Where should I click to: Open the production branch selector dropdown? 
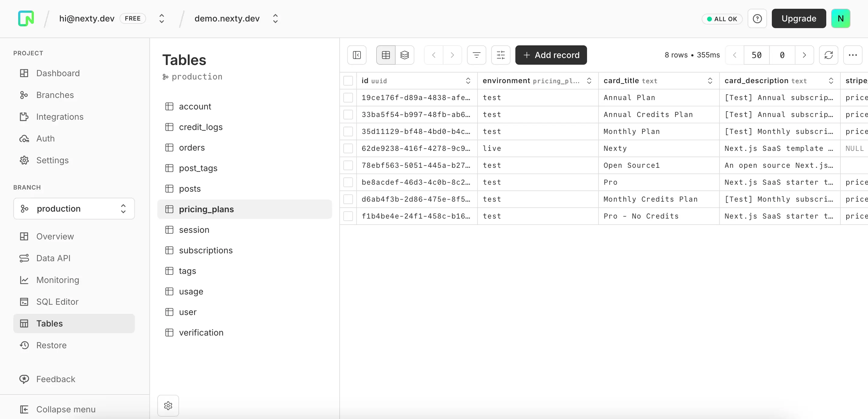tap(73, 209)
